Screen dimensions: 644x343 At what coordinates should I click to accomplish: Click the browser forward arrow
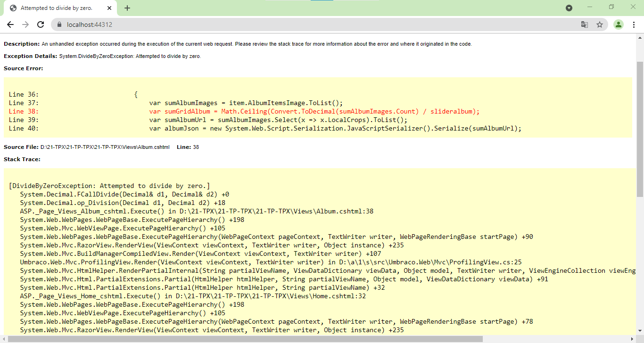[25, 24]
